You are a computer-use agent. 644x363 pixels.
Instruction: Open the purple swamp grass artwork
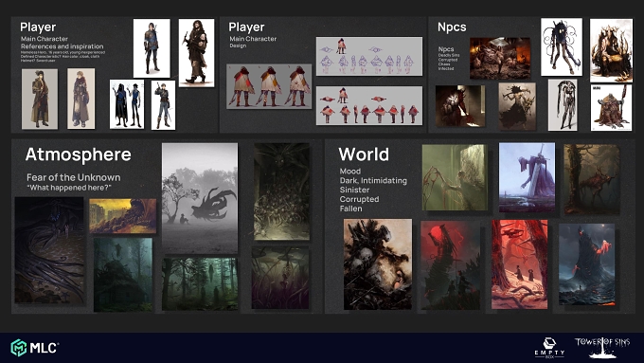click(x=280, y=278)
